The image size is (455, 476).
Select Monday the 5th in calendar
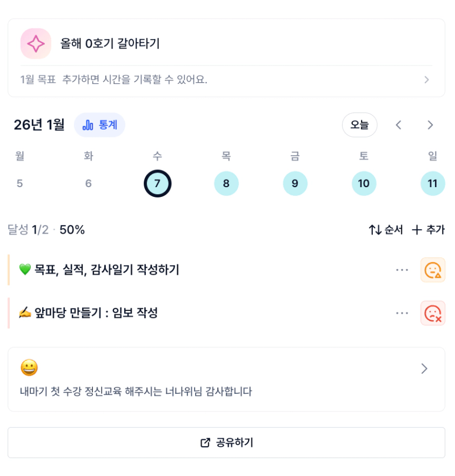click(20, 183)
